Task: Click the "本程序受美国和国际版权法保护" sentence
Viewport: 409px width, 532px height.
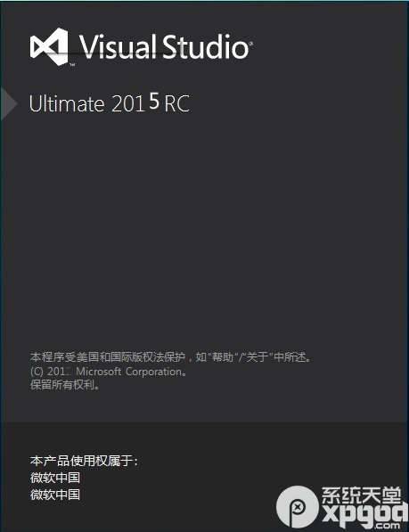Action: (108, 357)
